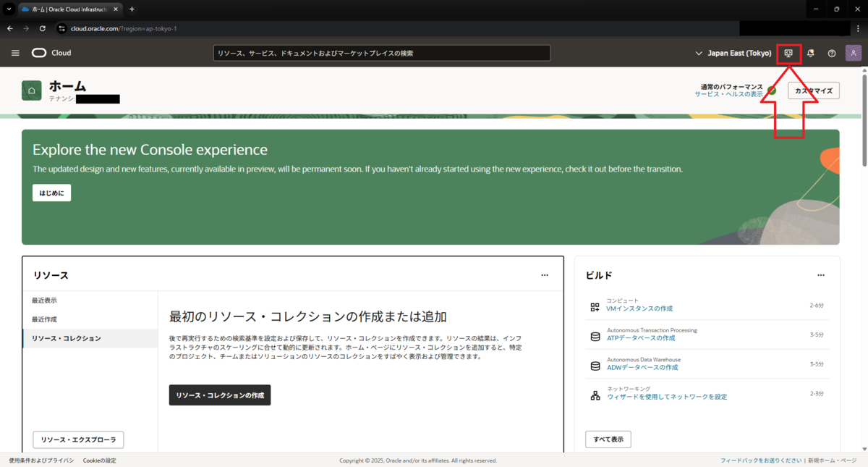
Task: Focus the resource and service search field
Action: click(x=382, y=53)
